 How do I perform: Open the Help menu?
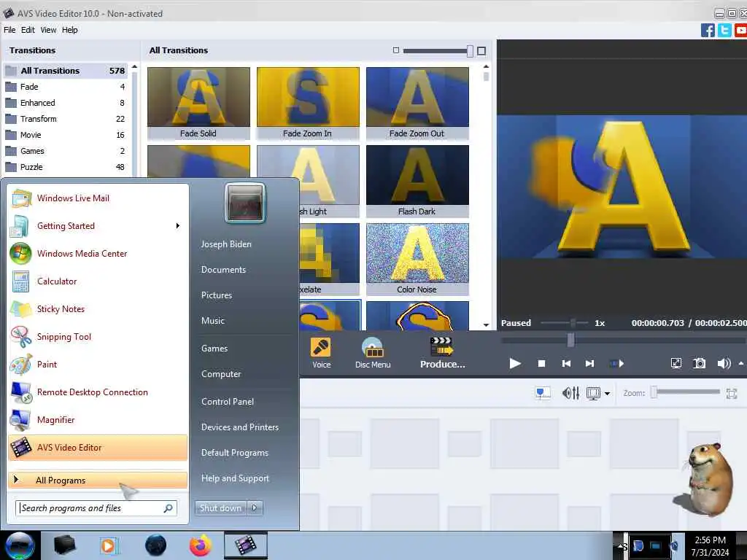tap(69, 29)
